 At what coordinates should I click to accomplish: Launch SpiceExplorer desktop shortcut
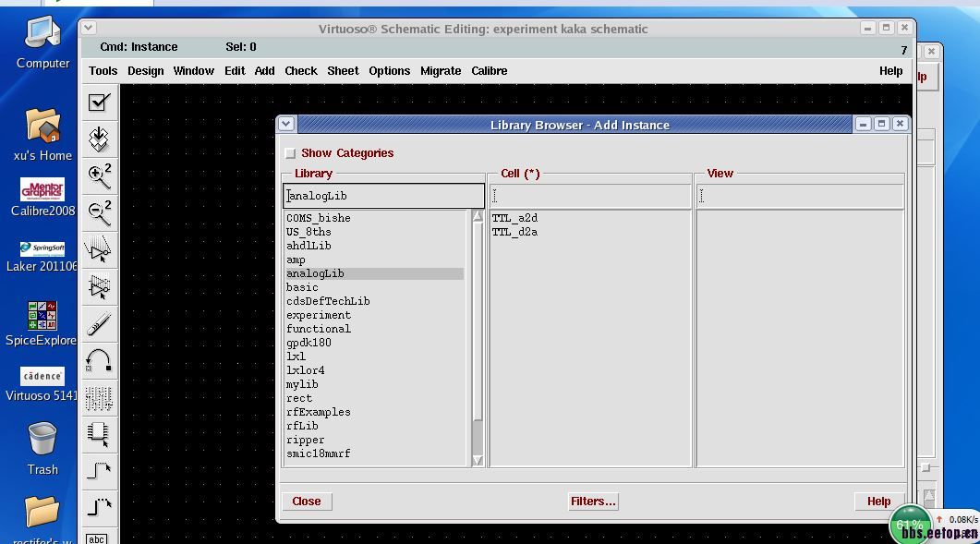[42, 324]
